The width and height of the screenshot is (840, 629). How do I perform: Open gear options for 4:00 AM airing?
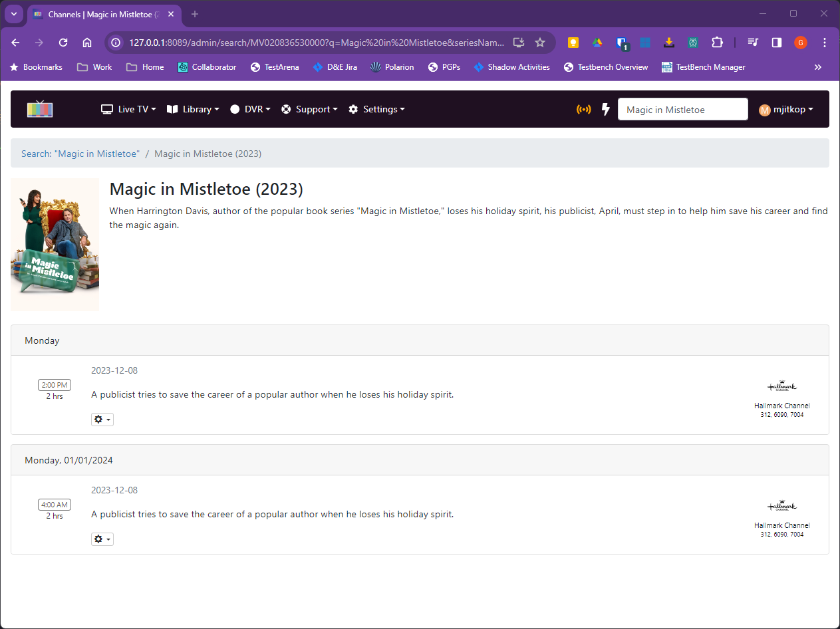coord(102,539)
